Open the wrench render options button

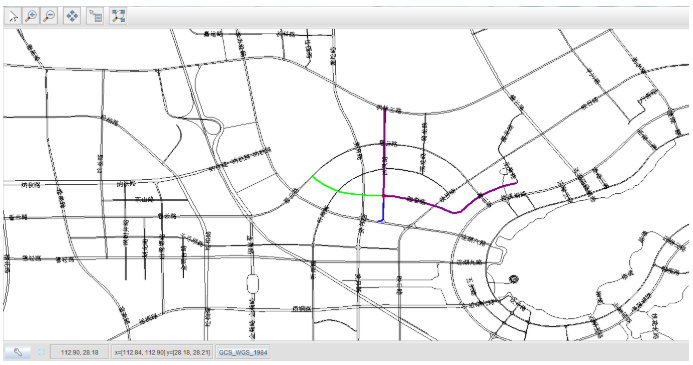click(x=18, y=352)
